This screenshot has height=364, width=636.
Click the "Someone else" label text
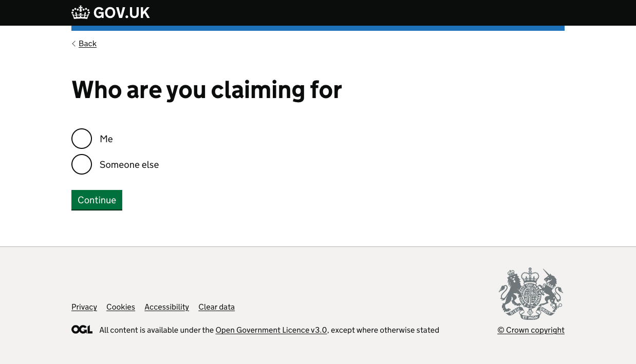tap(129, 165)
